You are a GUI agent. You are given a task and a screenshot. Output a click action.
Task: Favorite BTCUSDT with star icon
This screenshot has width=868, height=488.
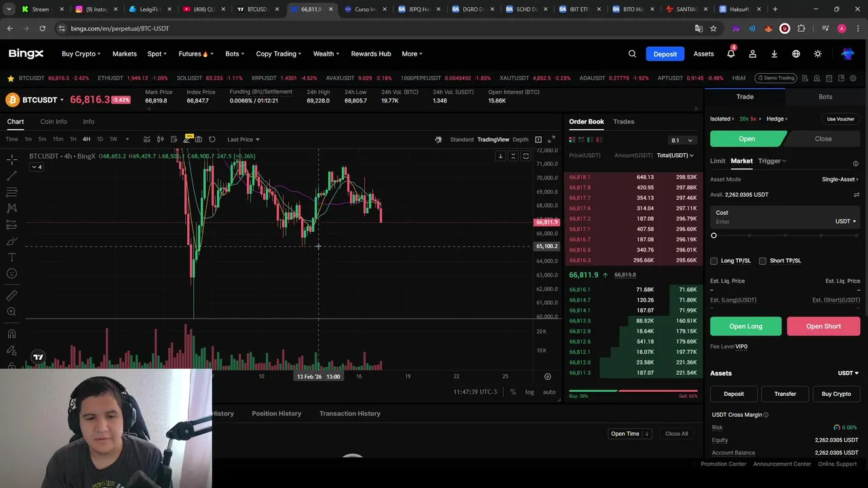[10, 79]
